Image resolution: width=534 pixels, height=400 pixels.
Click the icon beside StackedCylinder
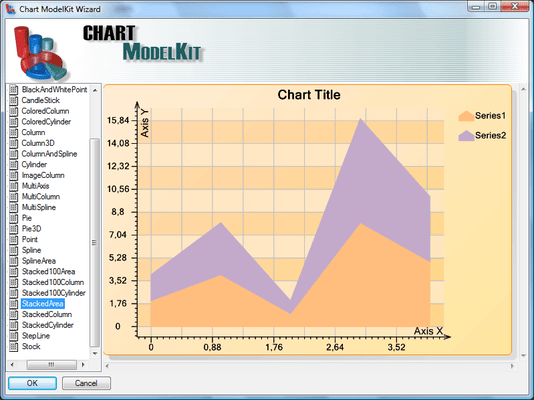click(x=14, y=325)
